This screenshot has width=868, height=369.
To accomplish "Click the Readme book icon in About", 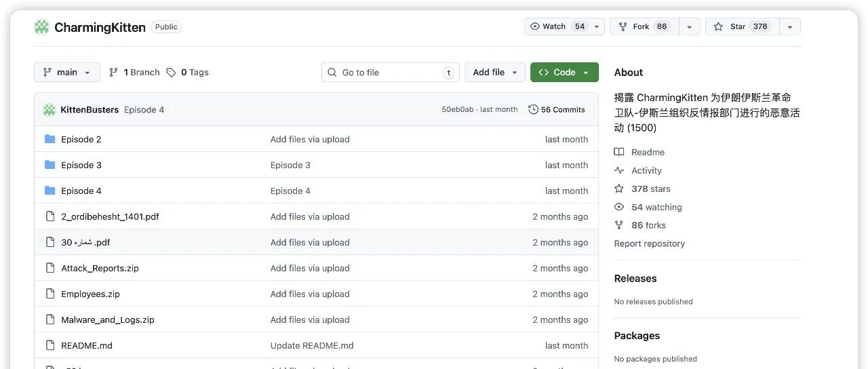I will point(618,152).
